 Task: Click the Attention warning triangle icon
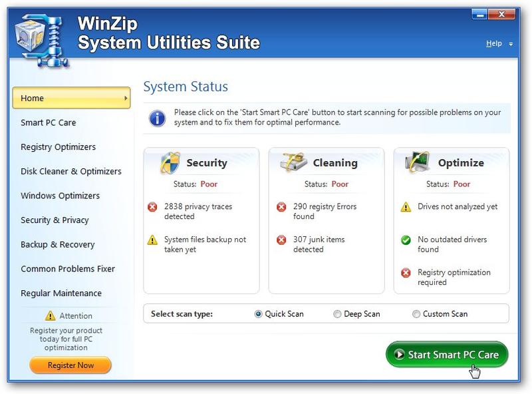tap(51, 315)
